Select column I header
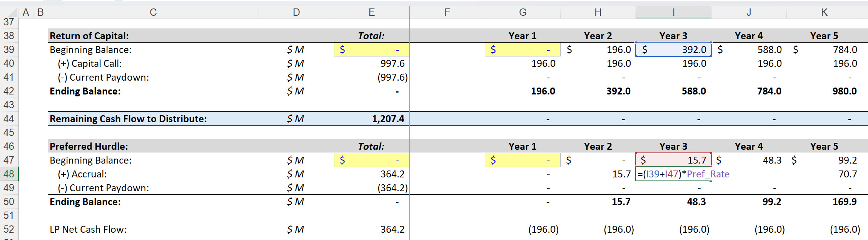868x240 pixels. [x=673, y=12]
